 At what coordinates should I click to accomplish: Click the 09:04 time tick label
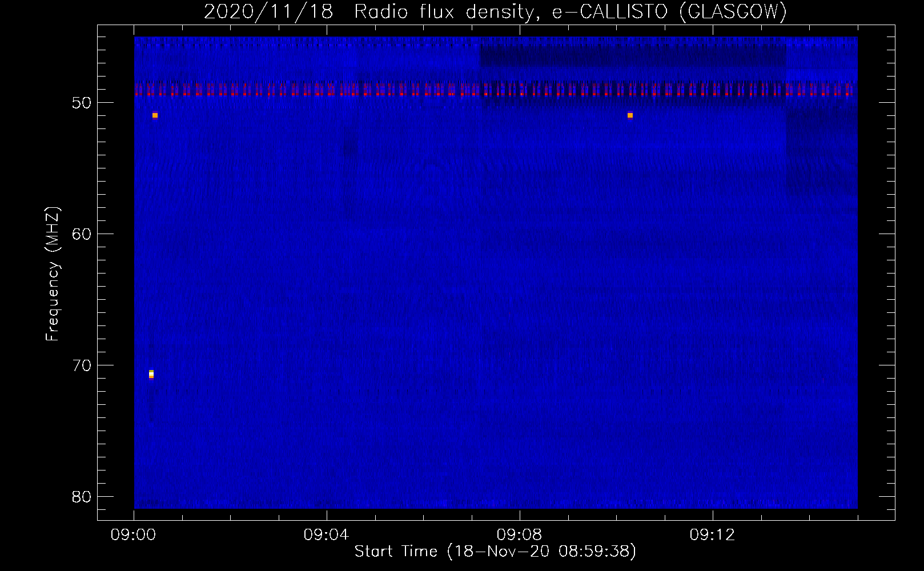[x=326, y=535]
